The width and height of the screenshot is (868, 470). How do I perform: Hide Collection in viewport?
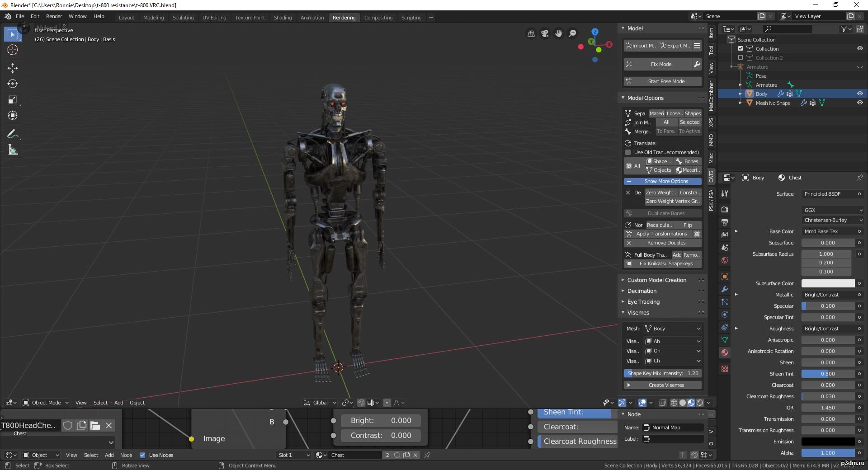point(860,48)
